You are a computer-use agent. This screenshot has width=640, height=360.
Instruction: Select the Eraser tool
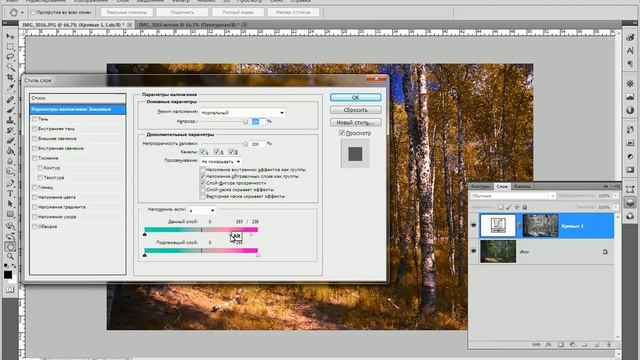click(10, 141)
